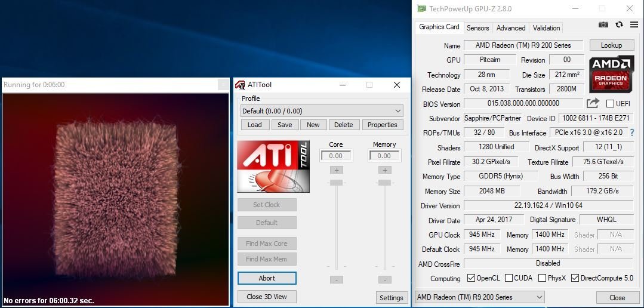
Task: Open ATITool Settings
Action: point(391,298)
